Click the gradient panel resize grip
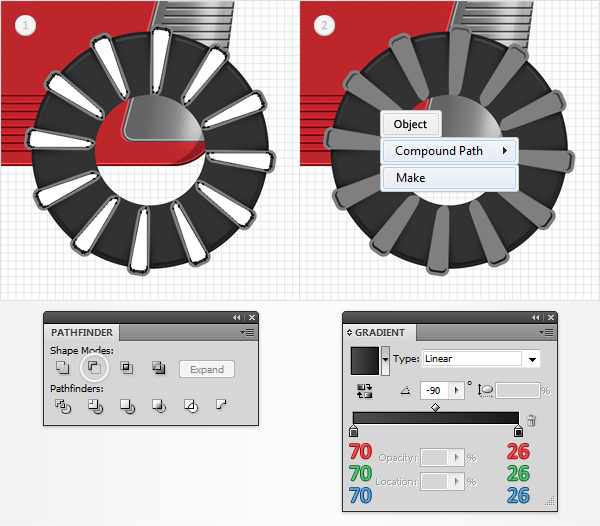 tap(550, 501)
